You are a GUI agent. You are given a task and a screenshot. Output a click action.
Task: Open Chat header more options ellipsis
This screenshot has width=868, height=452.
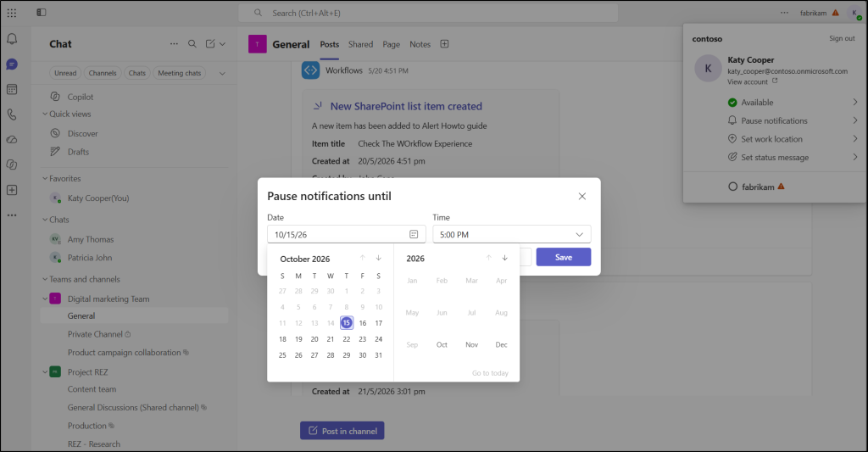point(174,44)
